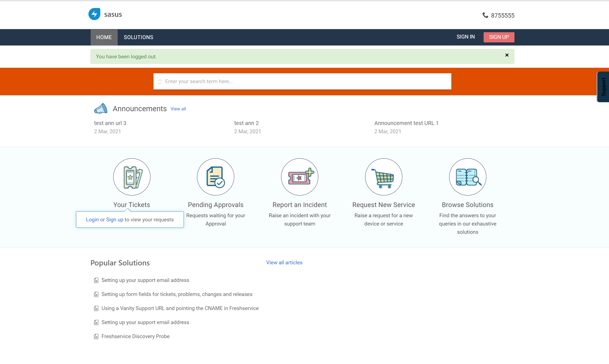
Task: Open the side Support widget tab
Action: click(x=603, y=87)
